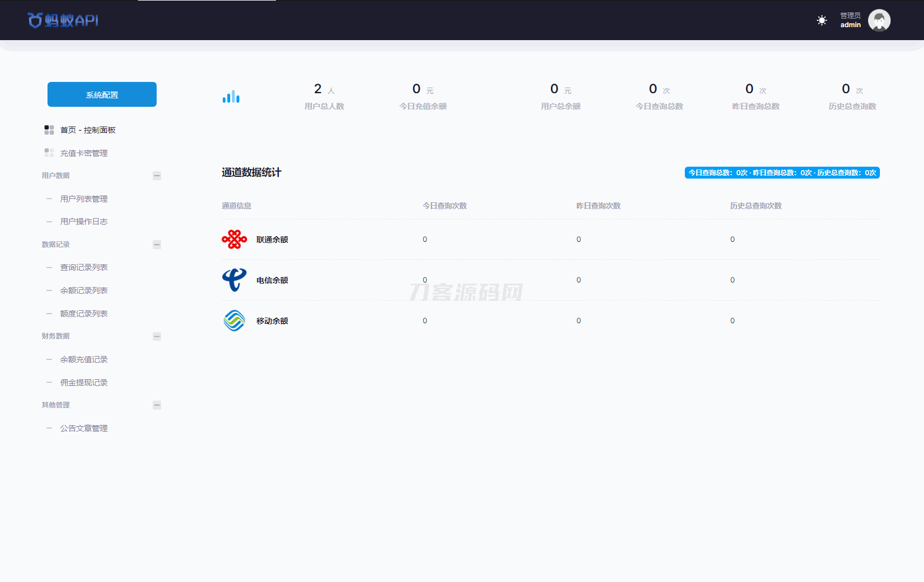
Task: Open 佣金提现记录 in the sidebar
Action: click(84, 383)
